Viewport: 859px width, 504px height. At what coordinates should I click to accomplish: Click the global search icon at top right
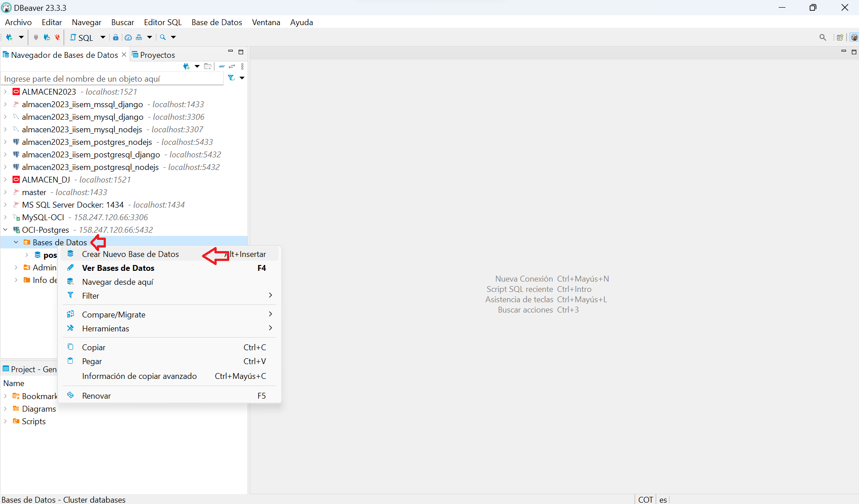point(823,37)
